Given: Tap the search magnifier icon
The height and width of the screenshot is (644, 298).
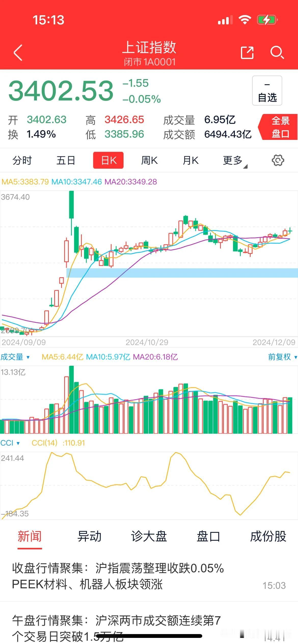Looking at the screenshot, I should (277, 53).
